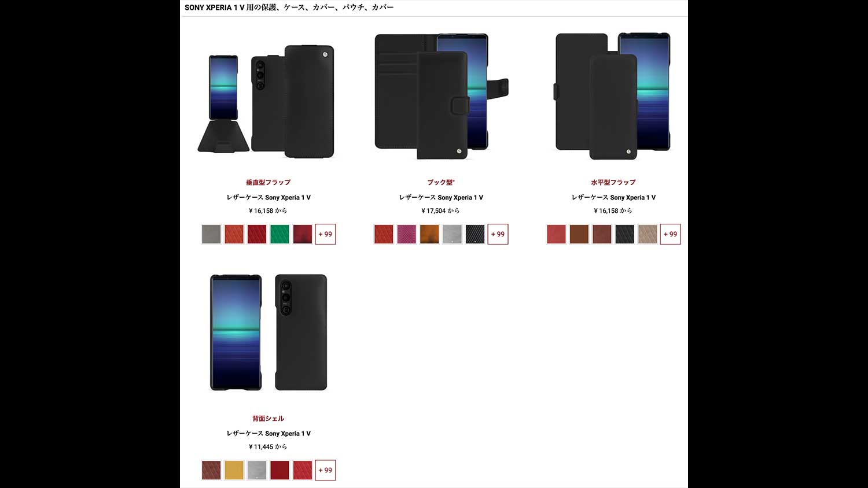The image size is (868, 488).
Task: Open the book-type case product image
Action: pos(440,97)
